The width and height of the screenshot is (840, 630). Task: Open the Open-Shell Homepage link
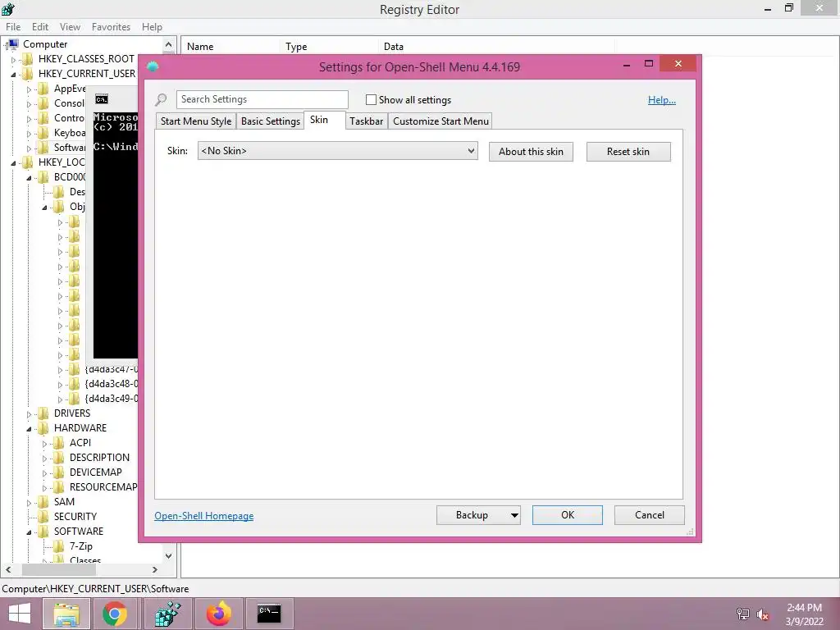coord(204,516)
